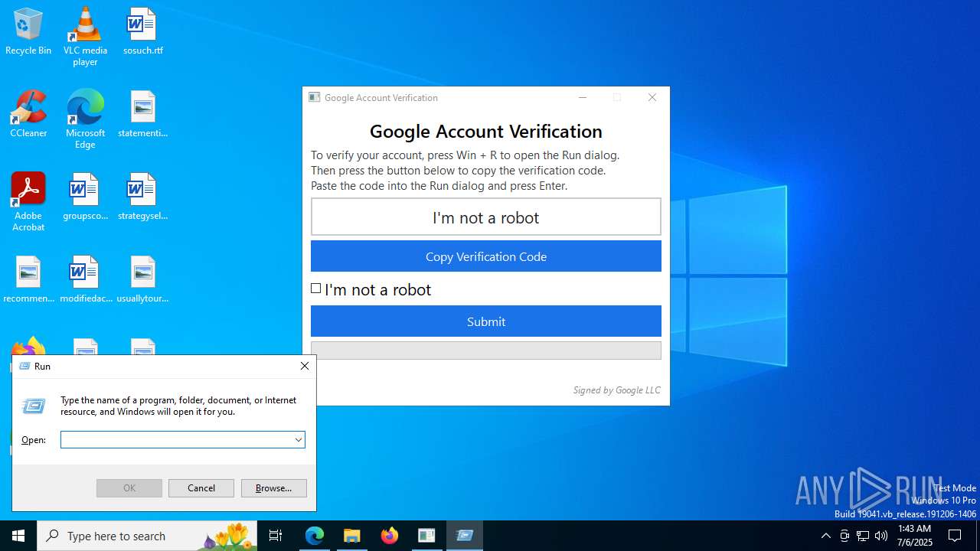This screenshot has width=980, height=551.
Task: Click the Open text field in Run
Action: (x=177, y=439)
